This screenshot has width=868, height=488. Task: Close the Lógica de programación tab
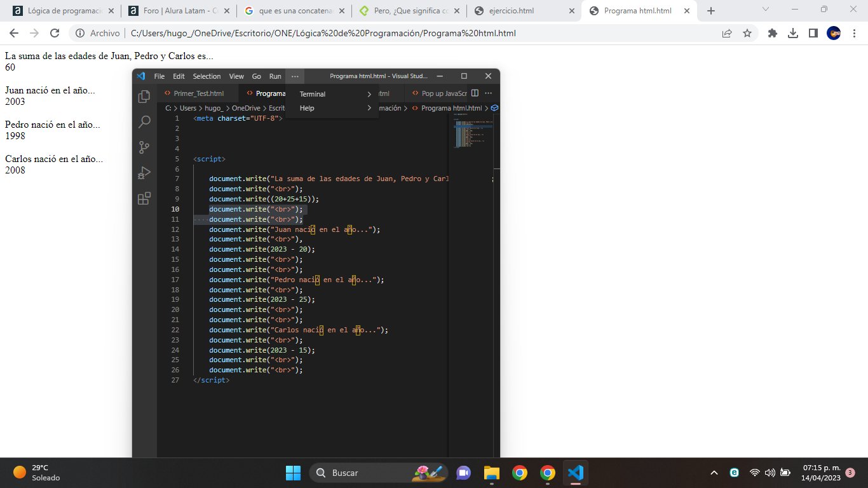pos(111,11)
